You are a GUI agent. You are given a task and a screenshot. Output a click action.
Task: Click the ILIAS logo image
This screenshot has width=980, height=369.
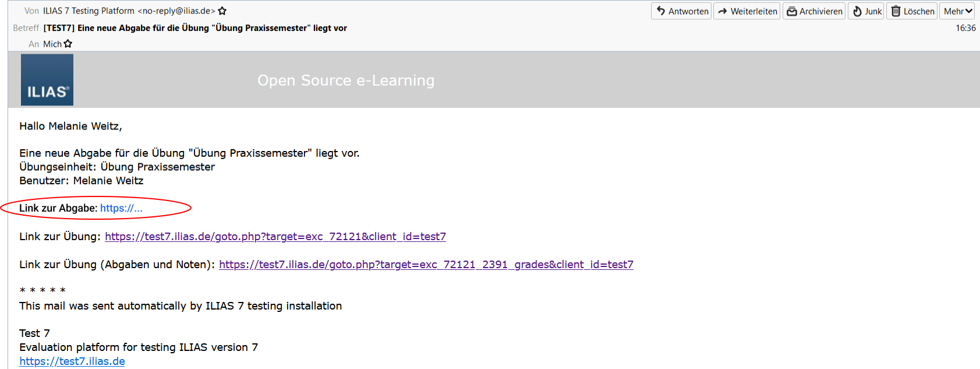click(x=47, y=80)
